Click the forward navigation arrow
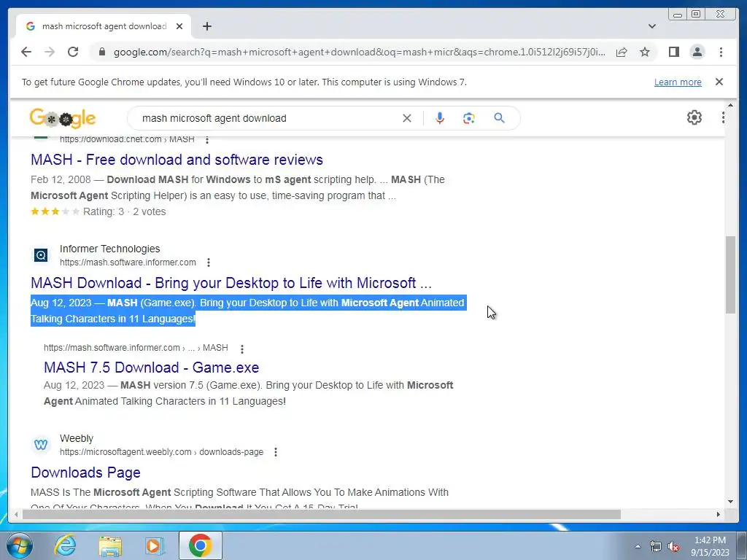747x560 pixels. click(50, 52)
